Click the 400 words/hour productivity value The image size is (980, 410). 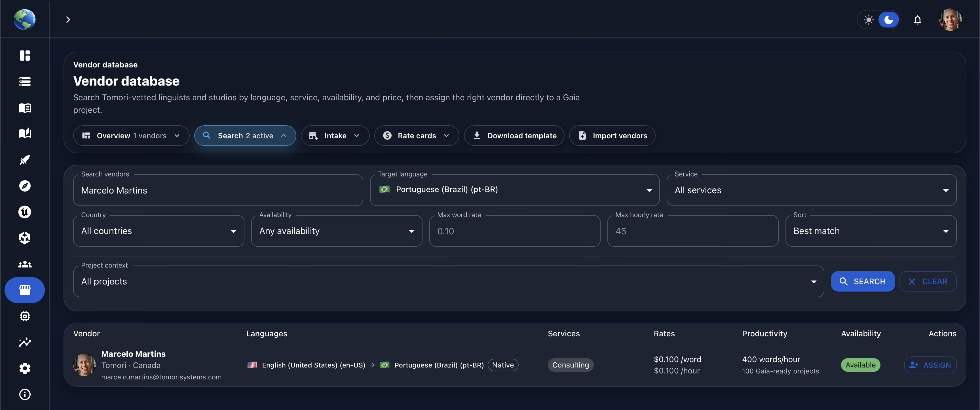771,360
